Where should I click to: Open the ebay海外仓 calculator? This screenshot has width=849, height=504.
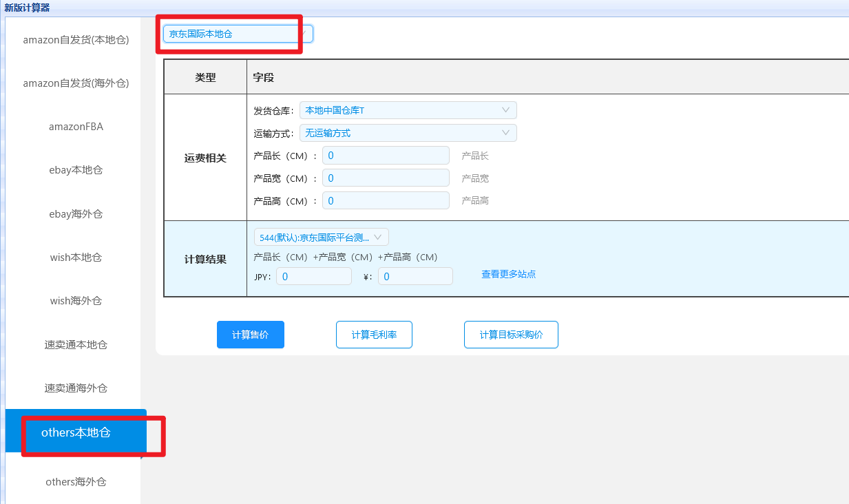coord(76,214)
